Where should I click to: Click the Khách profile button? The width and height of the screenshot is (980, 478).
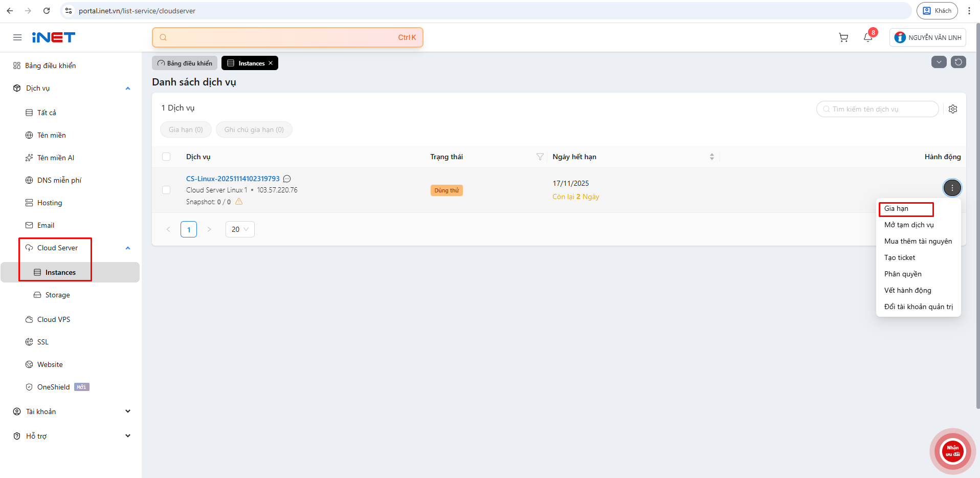pos(937,11)
